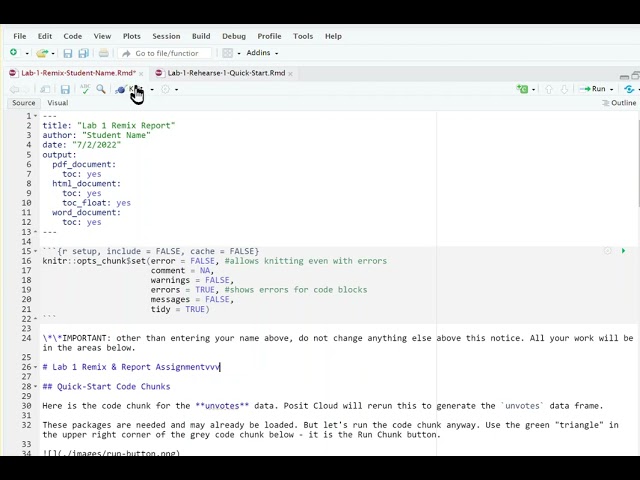Collapse the setup chunk fold arrow at line 15
The width and height of the screenshot is (640, 480).
coord(37,252)
